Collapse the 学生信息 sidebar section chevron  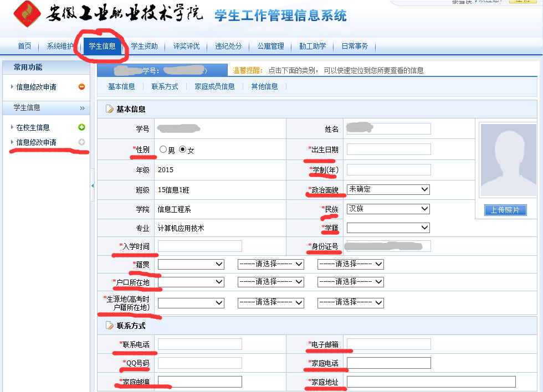[82, 108]
